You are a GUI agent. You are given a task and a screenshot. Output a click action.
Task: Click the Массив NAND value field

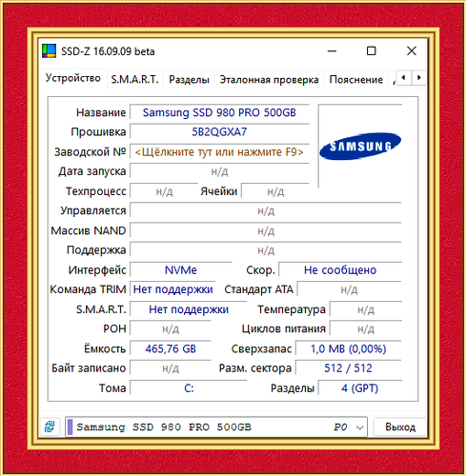pyautogui.click(x=266, y=230)
